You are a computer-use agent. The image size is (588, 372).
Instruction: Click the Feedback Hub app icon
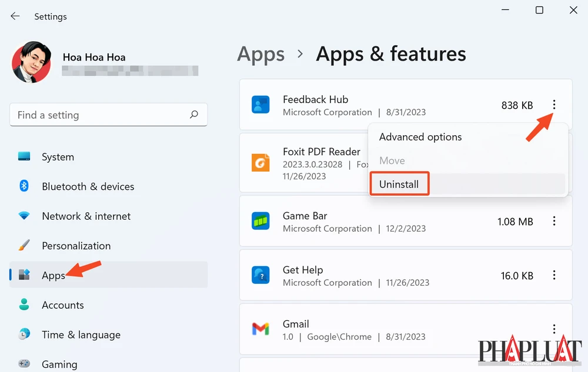pyautogui.click(x=260, y=105)
